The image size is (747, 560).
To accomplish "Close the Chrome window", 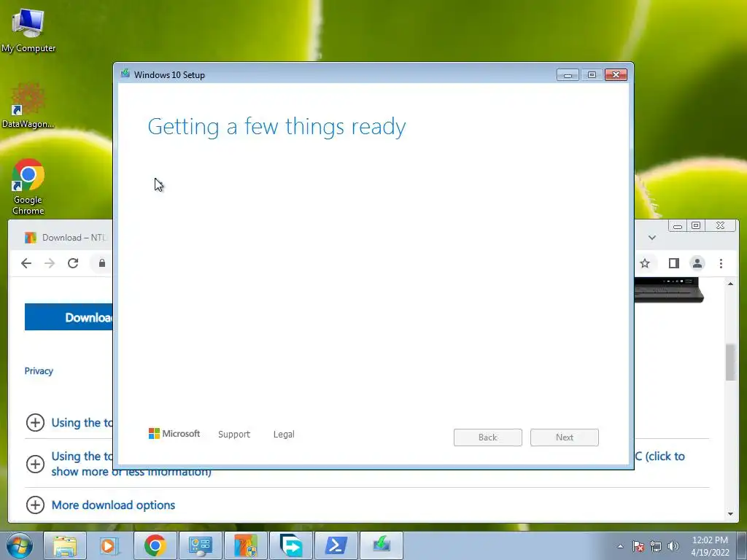I will [x=720, y=226].
